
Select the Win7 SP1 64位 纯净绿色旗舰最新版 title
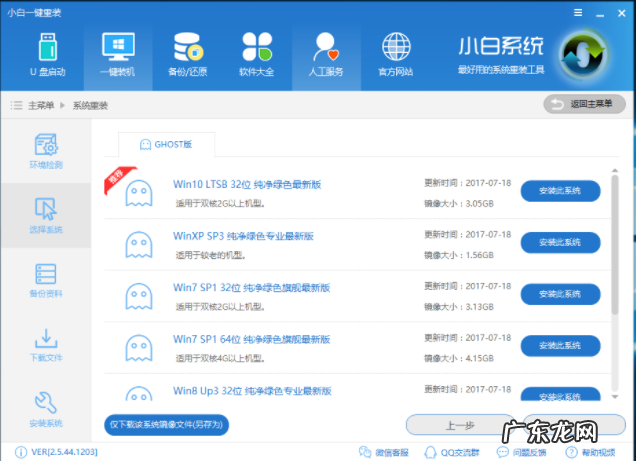click(251, 339)
